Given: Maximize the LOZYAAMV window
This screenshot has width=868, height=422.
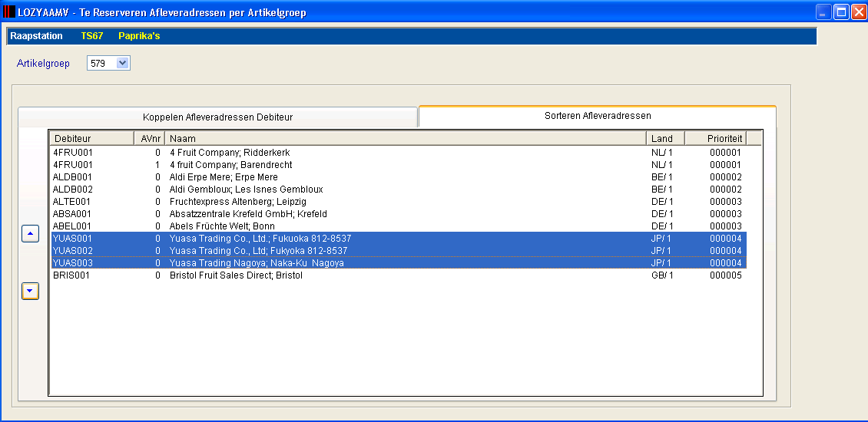Looking at the screenshot, I should click(841, 12).
